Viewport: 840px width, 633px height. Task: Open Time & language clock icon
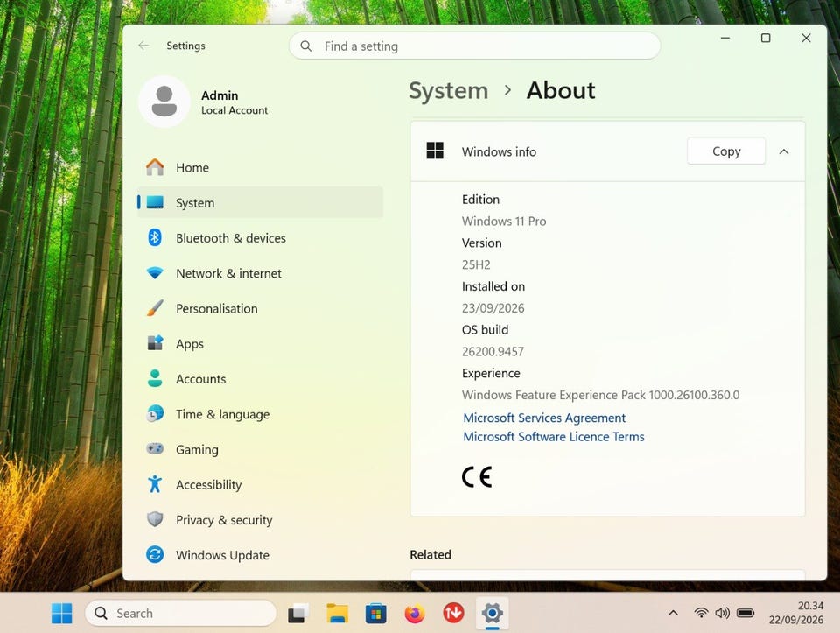point(155,414)
